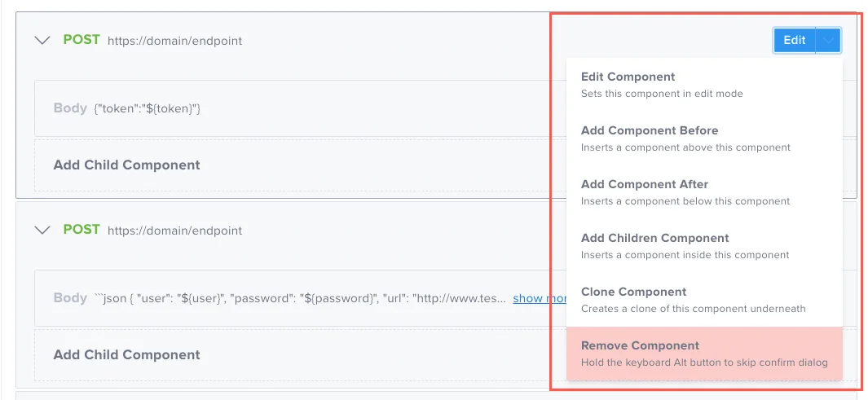Add Child Component to second POST

126,355
